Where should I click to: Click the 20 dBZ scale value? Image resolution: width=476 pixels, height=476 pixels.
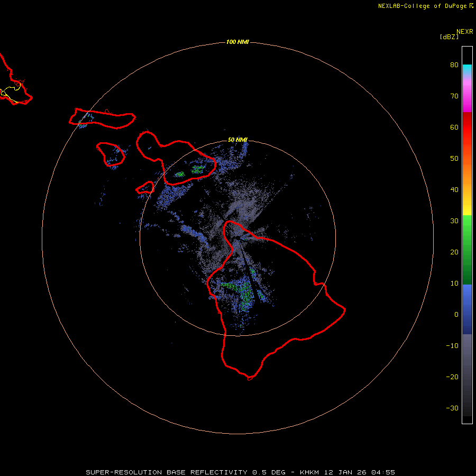[454, 252]
